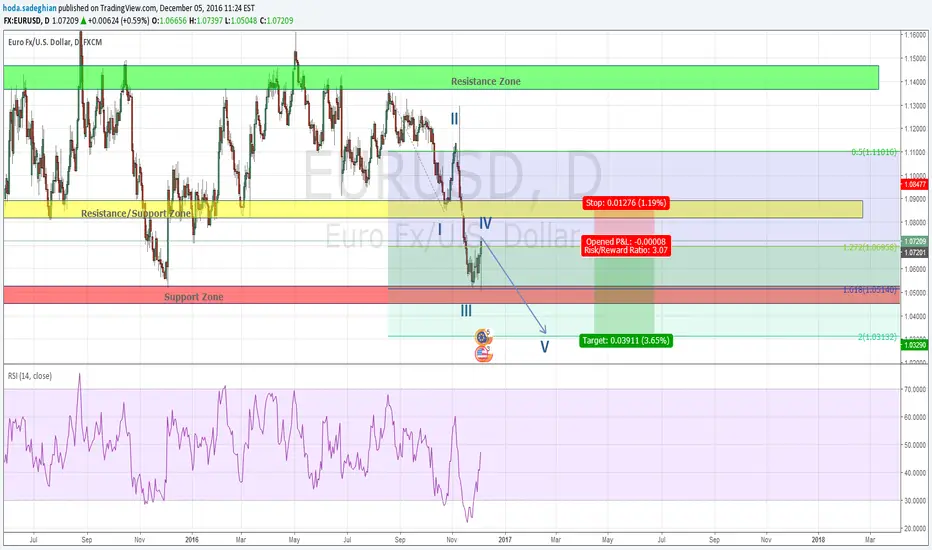The width and height of the screenshot is (932, 550).
Task: Click the European Union economic event icon
Action: pos(483,337)
